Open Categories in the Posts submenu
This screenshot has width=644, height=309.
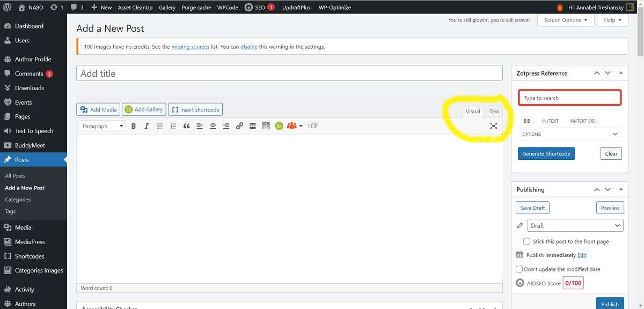point(18,200)
